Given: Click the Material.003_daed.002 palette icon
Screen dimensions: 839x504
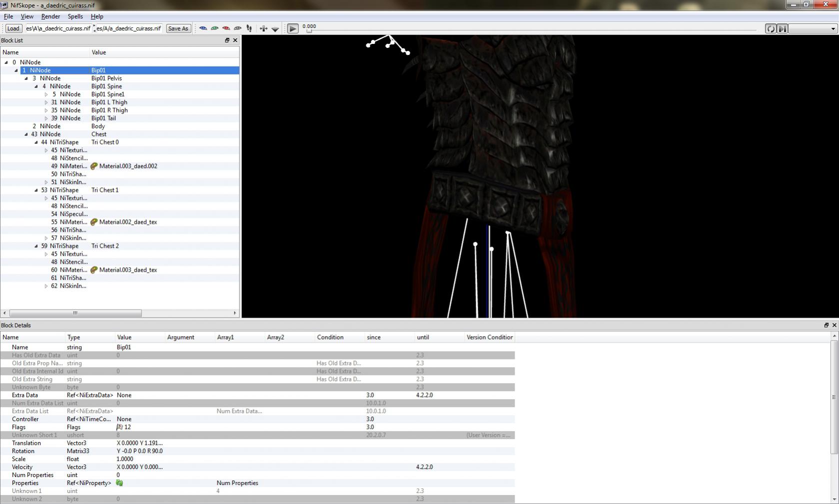Looking at the screenshot, I should coord(94,166).
